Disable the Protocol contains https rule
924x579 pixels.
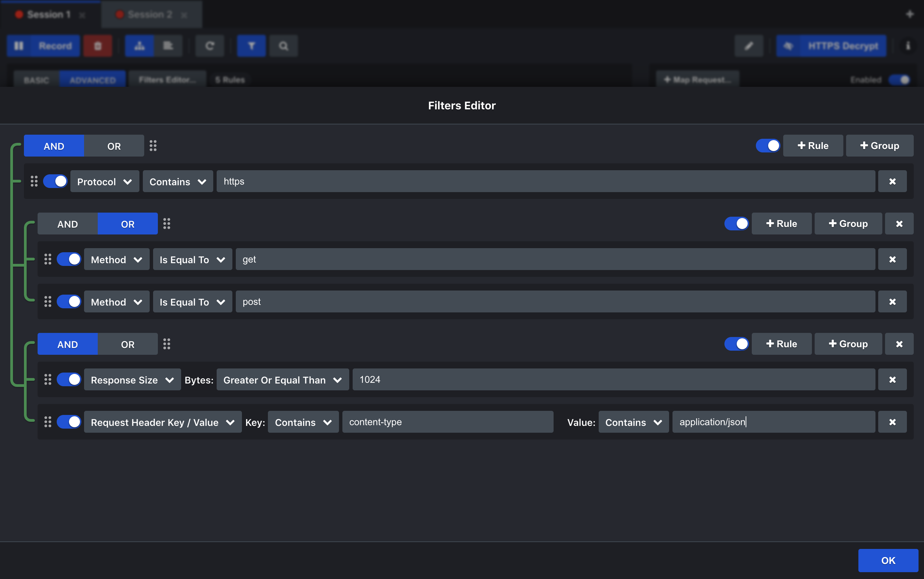point(55,181)
